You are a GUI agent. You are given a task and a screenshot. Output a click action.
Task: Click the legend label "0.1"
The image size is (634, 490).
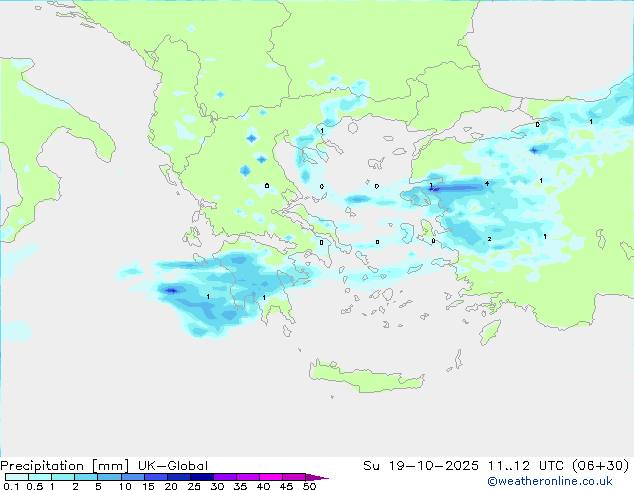pos(11,486)
